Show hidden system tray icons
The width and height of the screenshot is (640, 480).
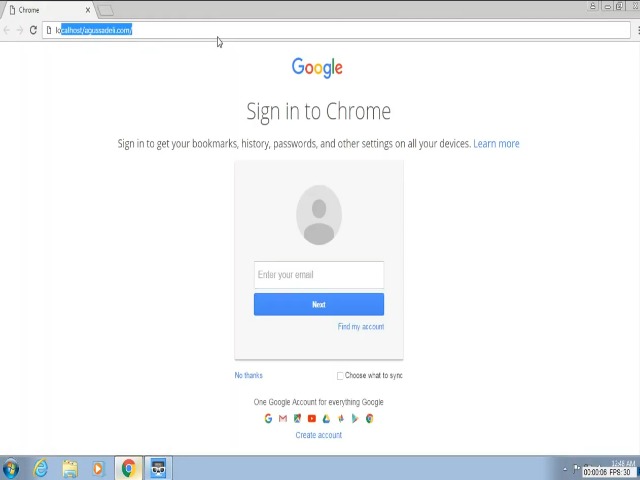click(565, 469)
